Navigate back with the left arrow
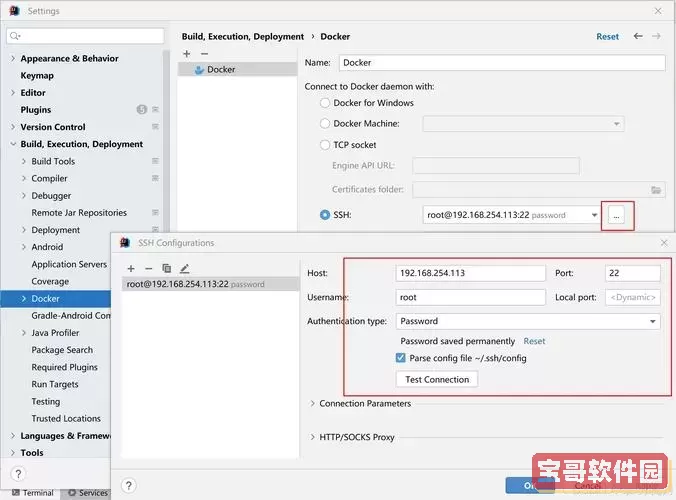This screenshot has height=500, width=676. tap(638, 36)
